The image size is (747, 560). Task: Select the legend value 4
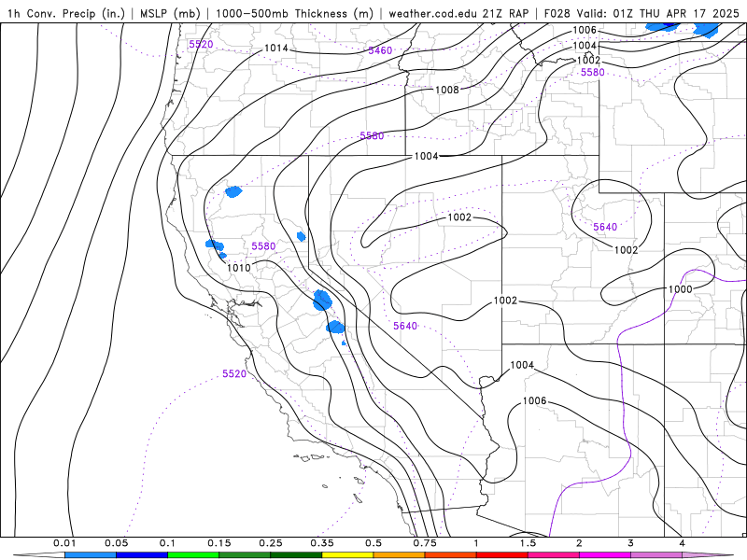(683, 543)
